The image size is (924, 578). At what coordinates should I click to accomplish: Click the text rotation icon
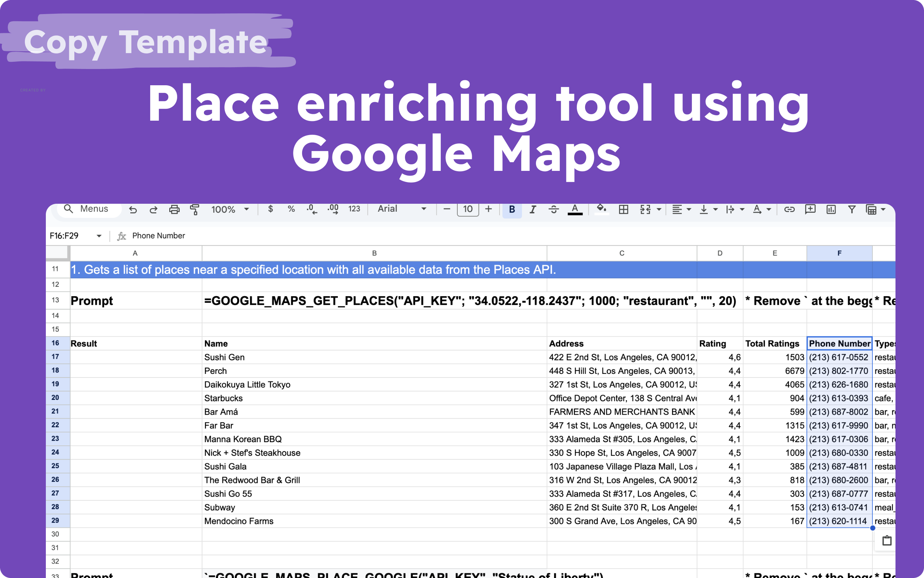click(757, 209)
